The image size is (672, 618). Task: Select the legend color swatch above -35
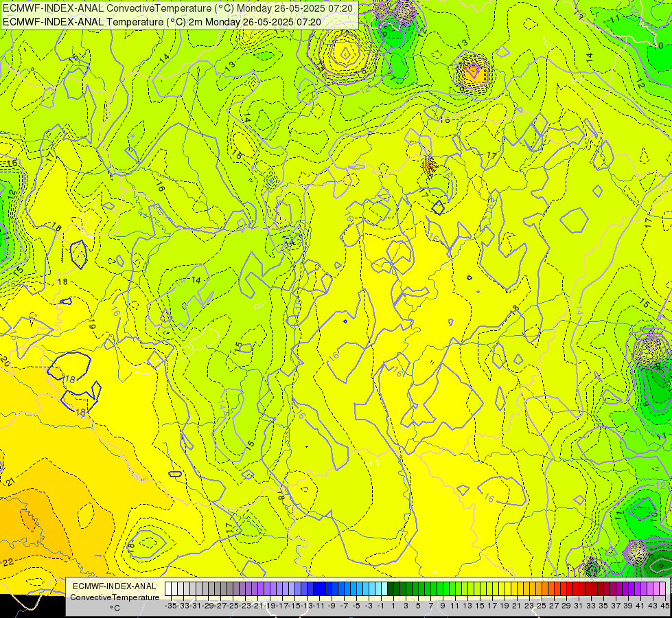[x=168, y=588]
